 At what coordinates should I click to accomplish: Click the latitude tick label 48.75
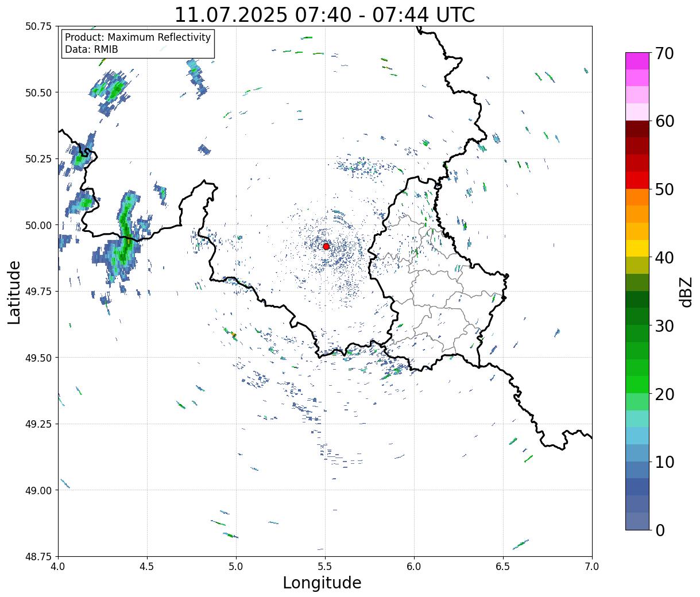38,556
